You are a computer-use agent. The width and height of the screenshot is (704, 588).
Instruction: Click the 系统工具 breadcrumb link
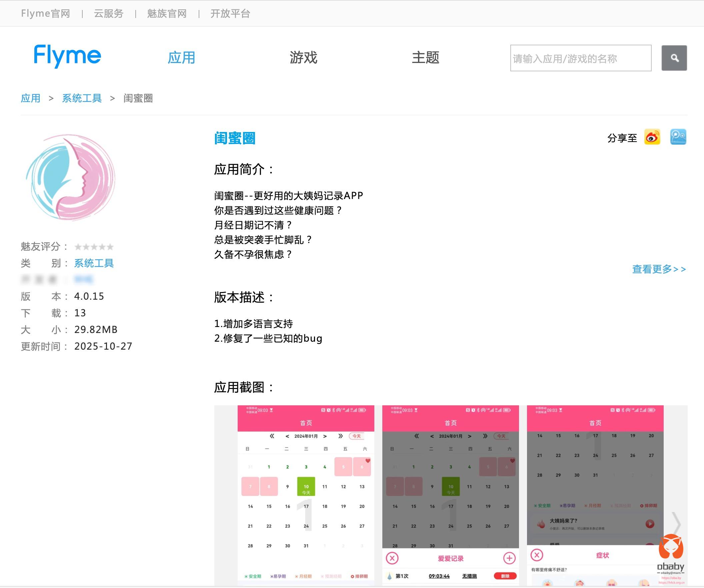coord(82,98)
